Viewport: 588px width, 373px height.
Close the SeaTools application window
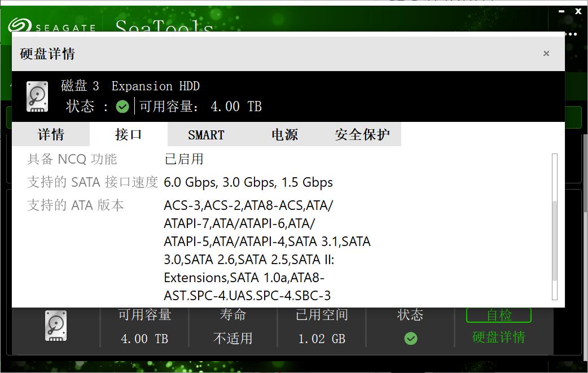pyautogui.click(x=578, y=11)
